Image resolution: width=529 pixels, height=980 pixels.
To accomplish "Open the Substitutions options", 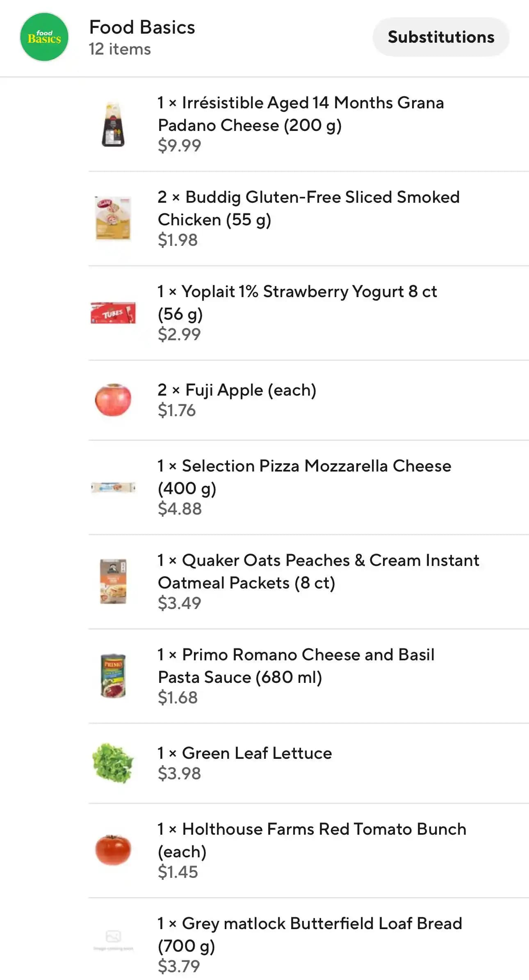I will point(441,37).
